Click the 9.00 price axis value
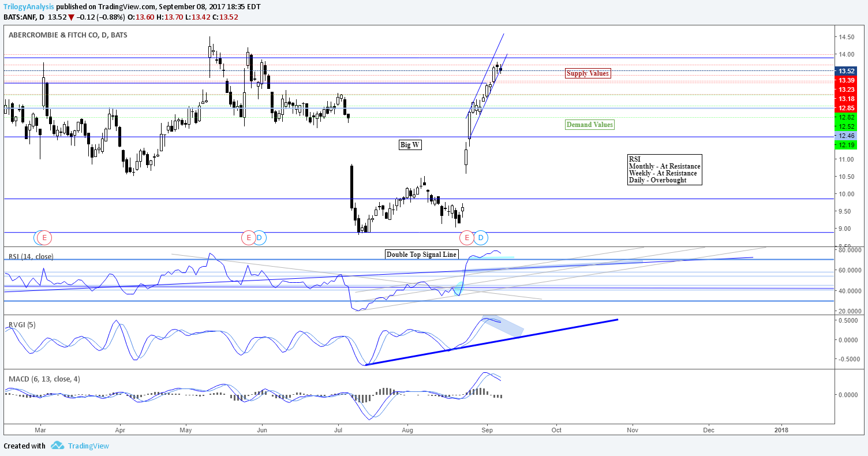 pos(846,229)
